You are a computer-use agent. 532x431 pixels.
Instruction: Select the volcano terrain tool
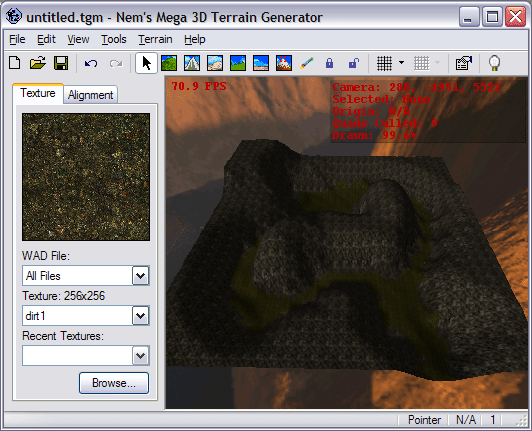(x=284, y=63)
